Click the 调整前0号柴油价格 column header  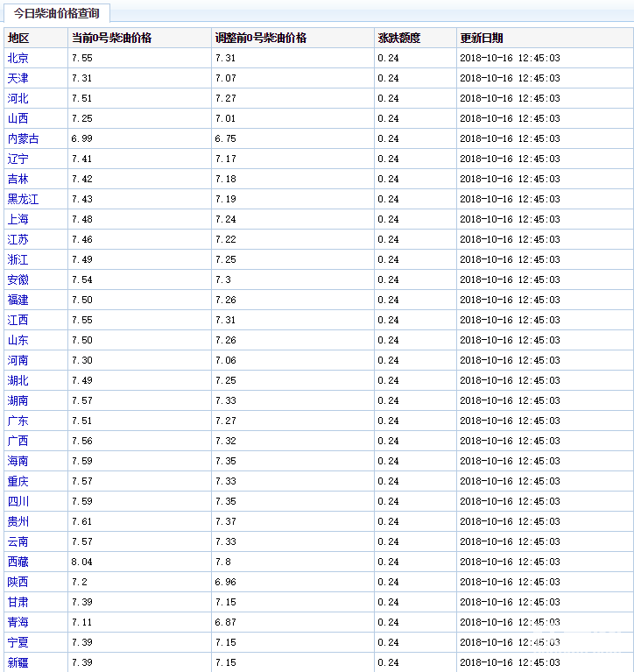293,38
